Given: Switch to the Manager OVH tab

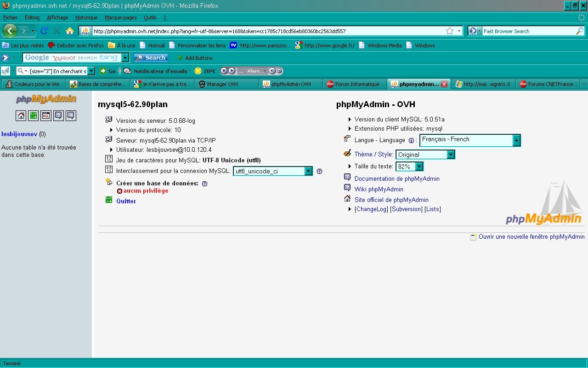Looking at the screenshot, I should 226,84.
